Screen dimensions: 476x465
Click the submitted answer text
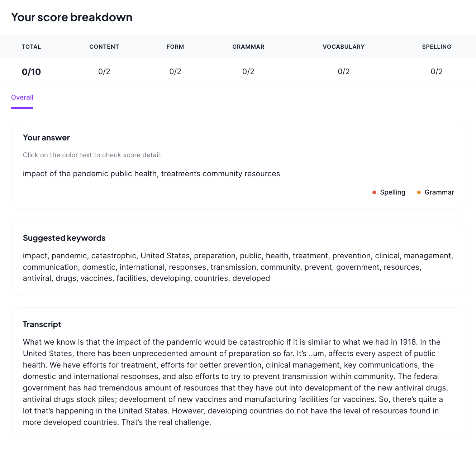(x=151, y=174)
